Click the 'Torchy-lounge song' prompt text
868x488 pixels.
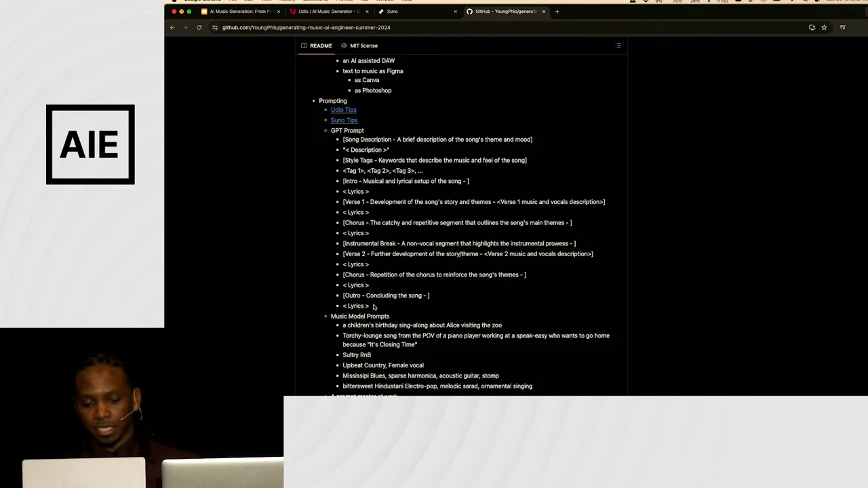[x=476, y=340]
